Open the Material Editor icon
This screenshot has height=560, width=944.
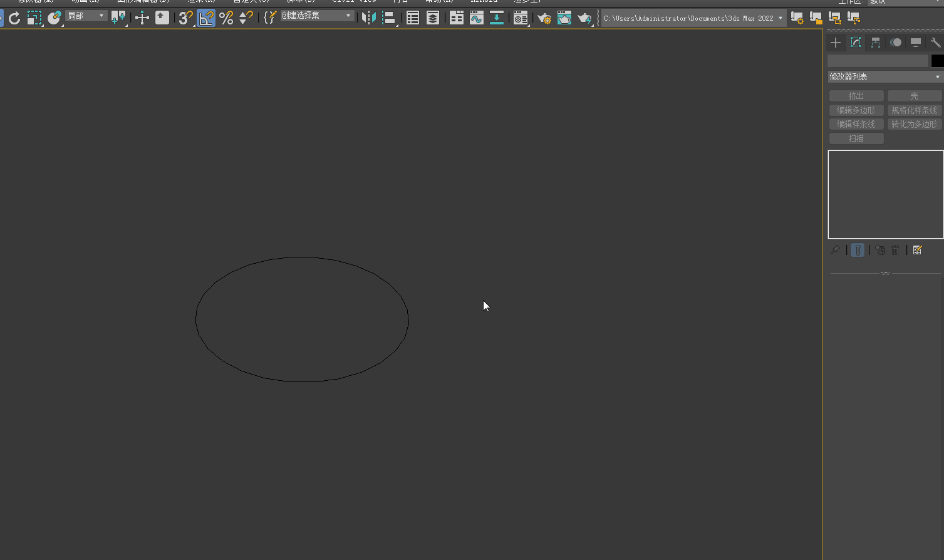[520, 18]
